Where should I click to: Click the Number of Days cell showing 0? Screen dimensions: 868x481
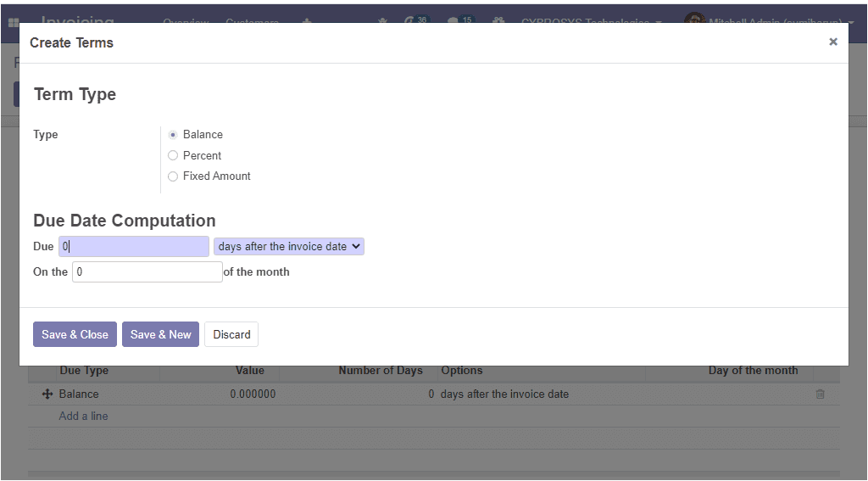tap(431, 394)
